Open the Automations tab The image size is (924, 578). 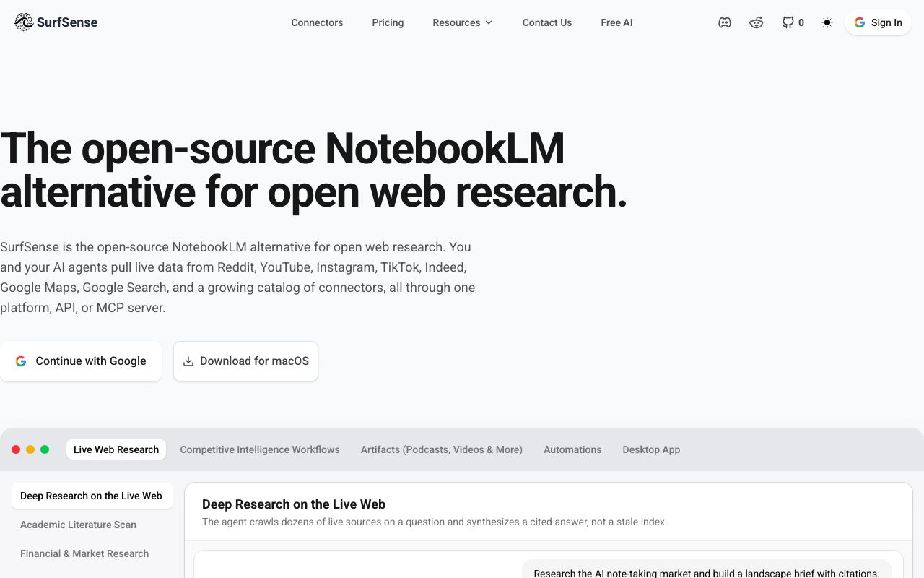click(x=572, y=449)
